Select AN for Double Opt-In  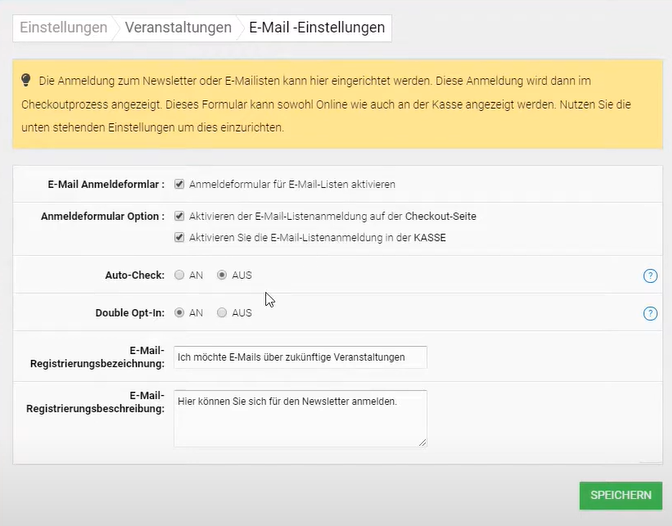(x=179, y=313)
